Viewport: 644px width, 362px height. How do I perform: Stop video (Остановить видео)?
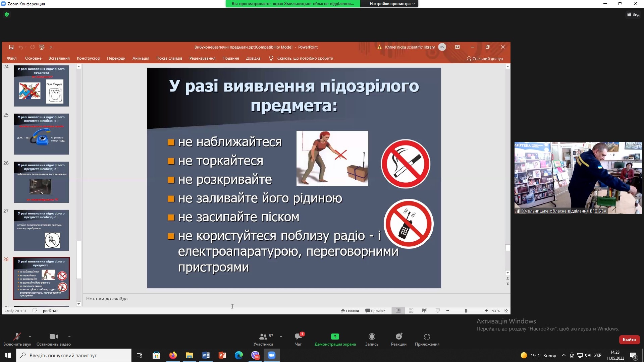[x=53, y=337]
